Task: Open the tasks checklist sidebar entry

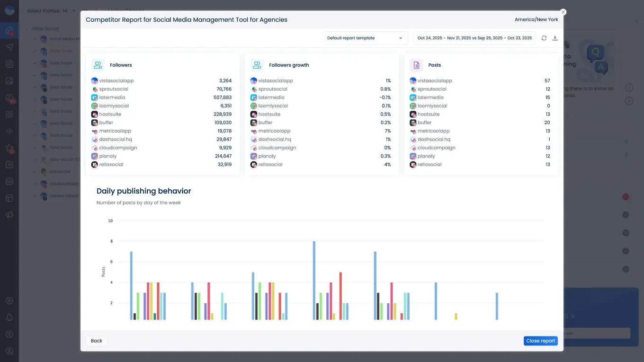Action: coord(9,164)
